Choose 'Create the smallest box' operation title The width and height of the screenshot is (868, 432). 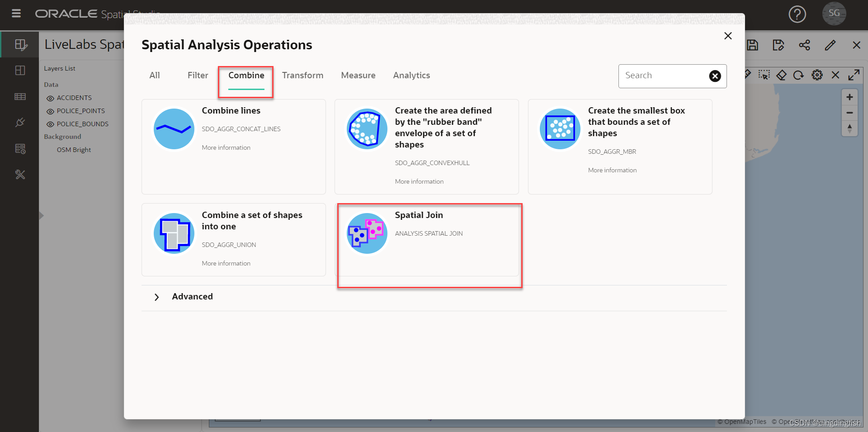coord(636,122)
